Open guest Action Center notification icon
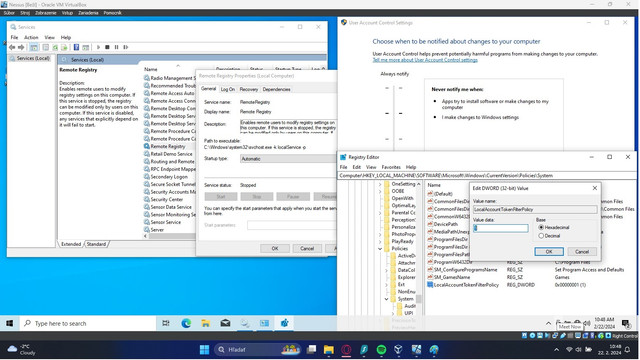Image resolution: width=640 pixels, height=360 pixels. coord(626,323)
